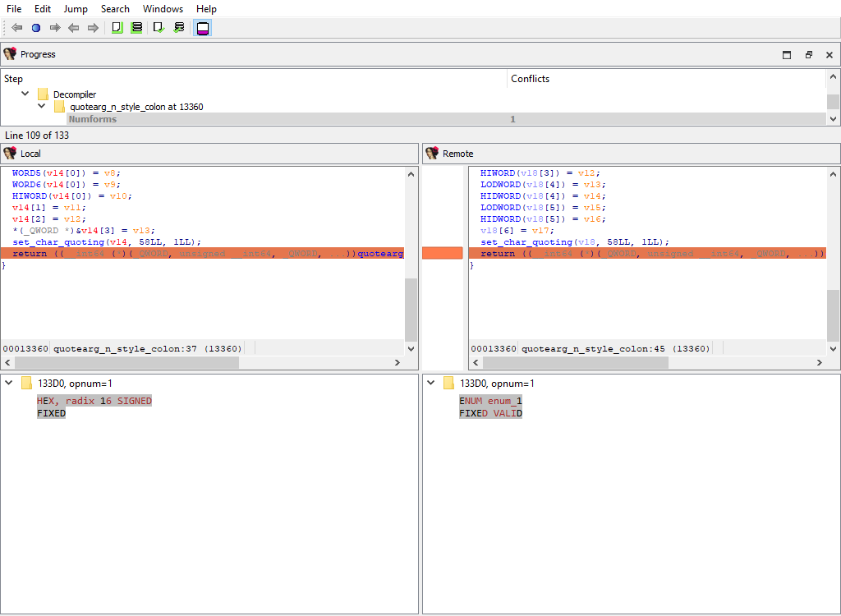
Task: Select the blue current-conflict indicator icon
Action: pos(34,27)
